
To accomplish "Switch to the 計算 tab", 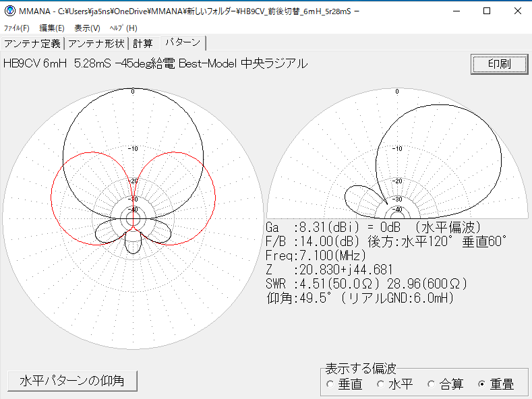I will point(143,44).
